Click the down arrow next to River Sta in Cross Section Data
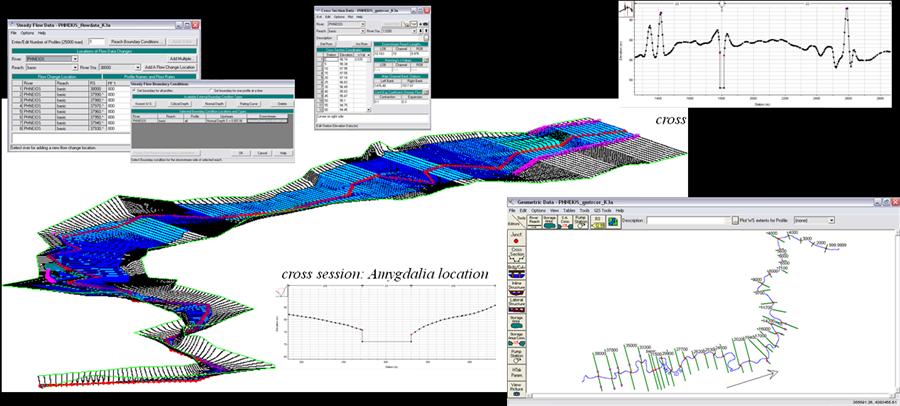 [420, 31]
